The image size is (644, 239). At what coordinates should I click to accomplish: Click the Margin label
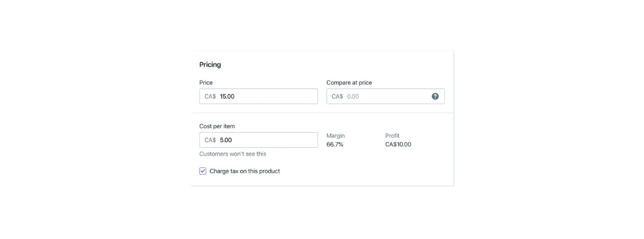335,135
